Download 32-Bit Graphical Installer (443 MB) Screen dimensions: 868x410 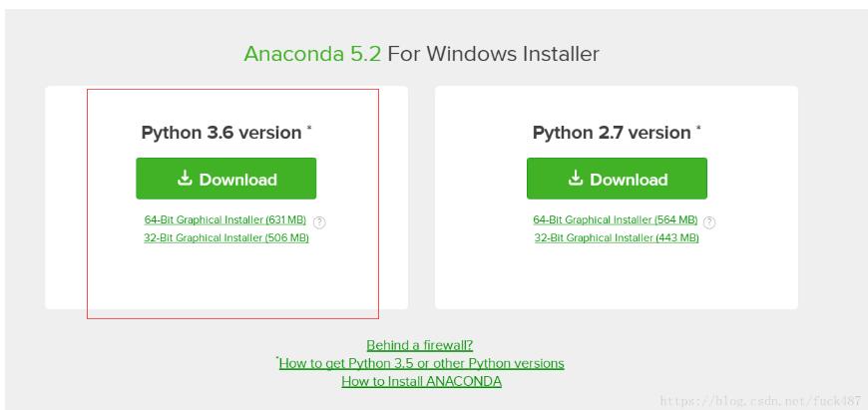pos(616,237)
